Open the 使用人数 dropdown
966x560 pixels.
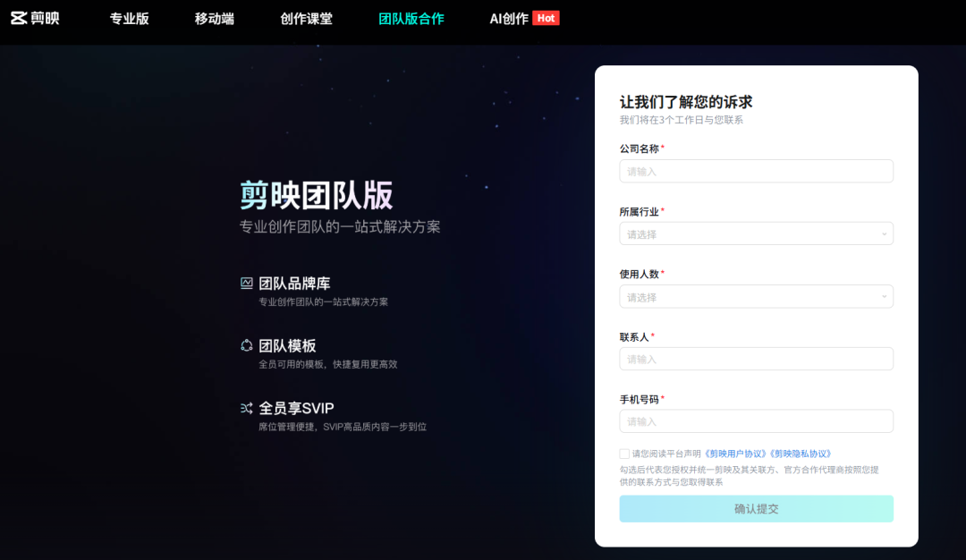[x=756, y=297]
